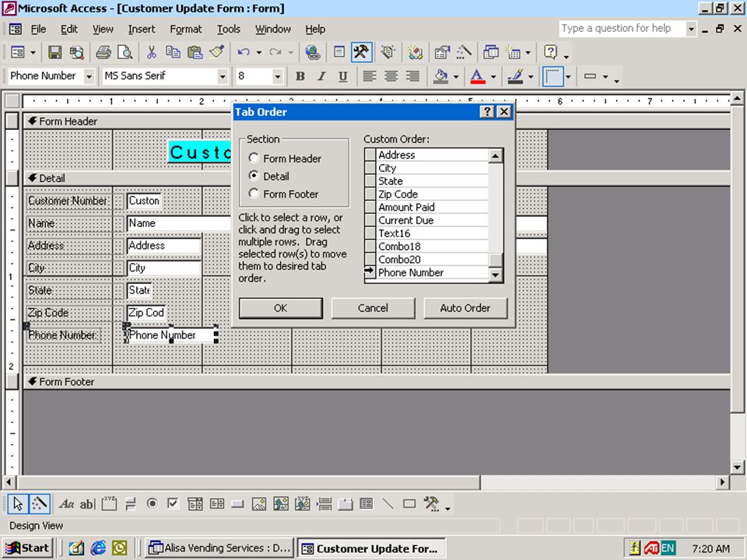Image resolution: width=747 pixels, height=560 pixels.
Task: Click row selector beside Phone Number row
Action: coord(370,272)
